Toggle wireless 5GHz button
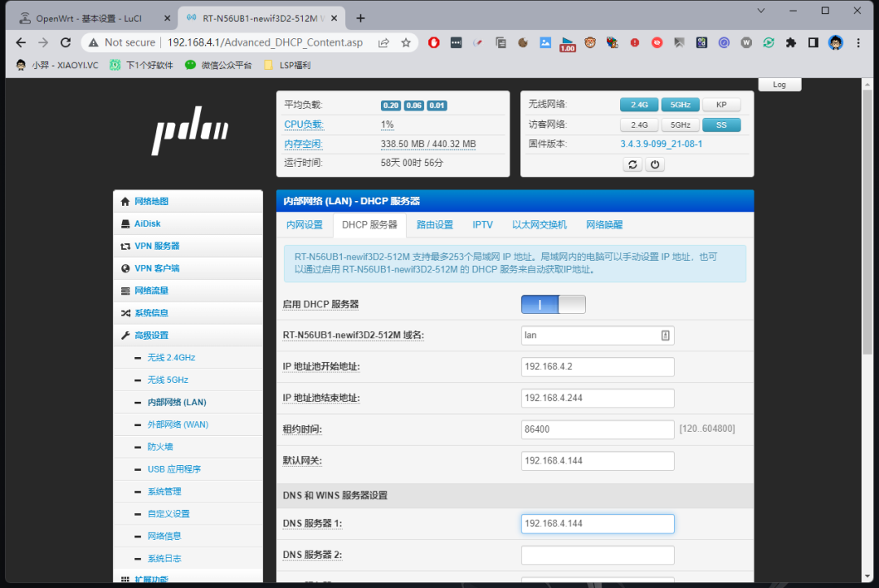 click(x=680, y=105)
